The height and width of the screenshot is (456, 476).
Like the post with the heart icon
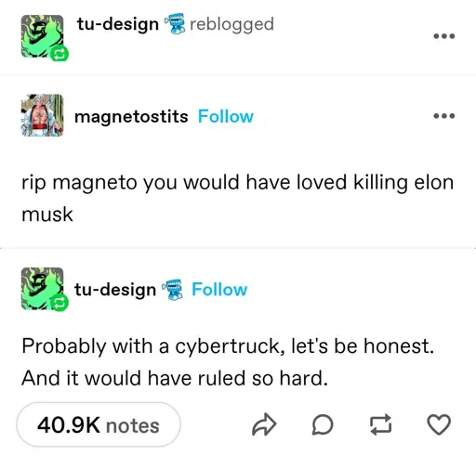click(439, 424)
